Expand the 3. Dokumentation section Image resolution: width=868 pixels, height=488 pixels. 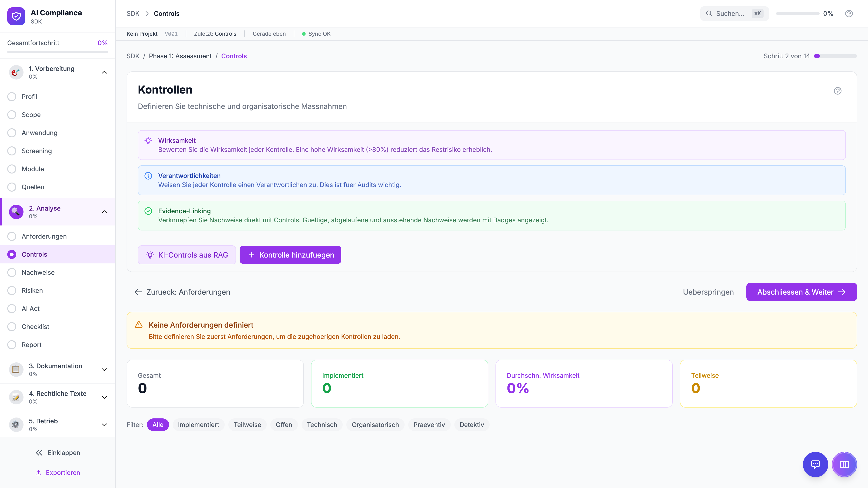104,369
